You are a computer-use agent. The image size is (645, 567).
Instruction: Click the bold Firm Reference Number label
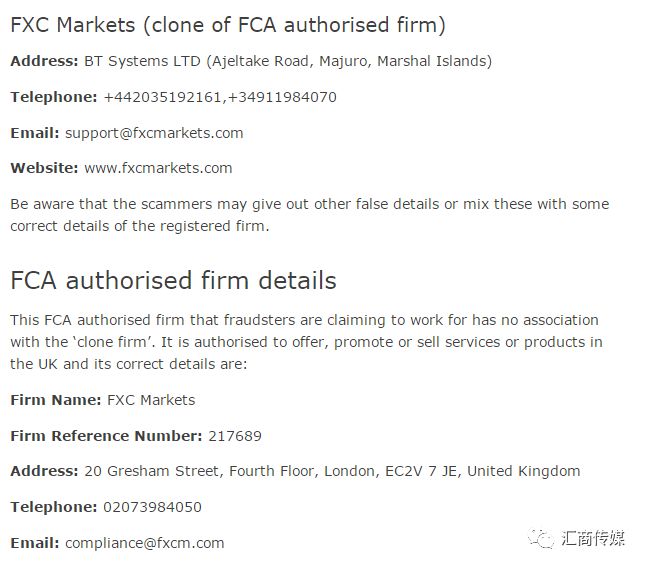106,436
